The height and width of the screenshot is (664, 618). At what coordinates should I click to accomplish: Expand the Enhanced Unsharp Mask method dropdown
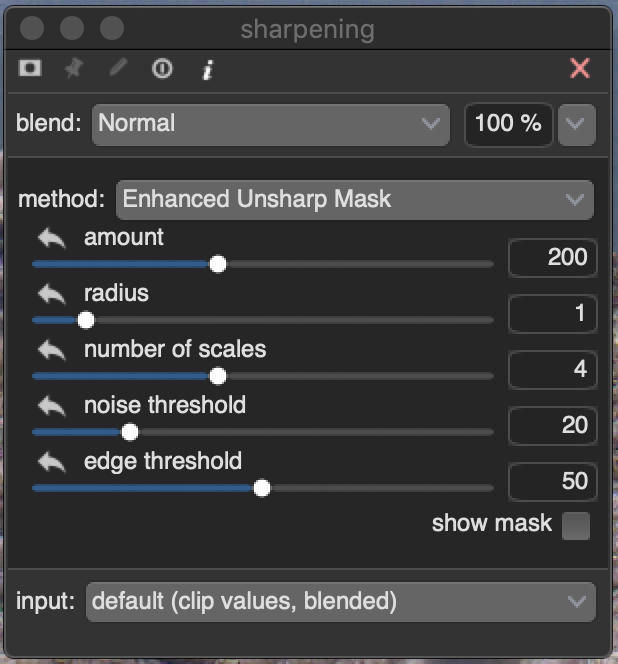[355, 199]
